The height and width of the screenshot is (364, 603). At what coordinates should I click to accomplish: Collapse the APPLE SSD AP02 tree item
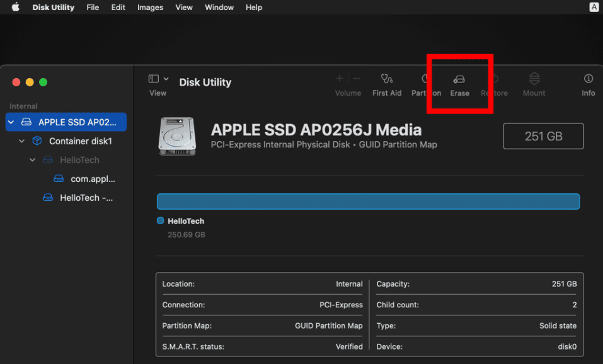click(11, 122)
